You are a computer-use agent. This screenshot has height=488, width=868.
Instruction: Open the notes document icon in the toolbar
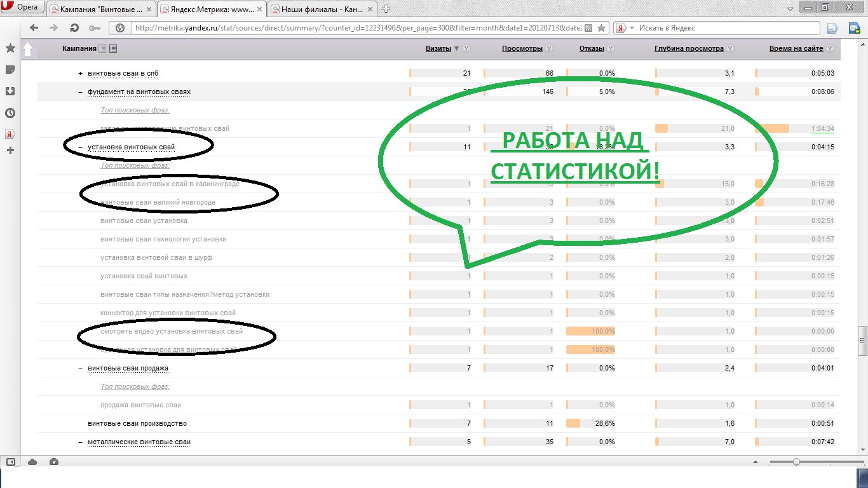pyautogui.click(x=832, y=28)
